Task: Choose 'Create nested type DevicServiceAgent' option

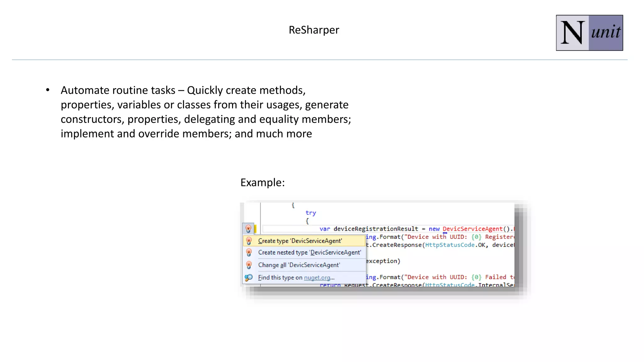Action: (x=304, y=252)
